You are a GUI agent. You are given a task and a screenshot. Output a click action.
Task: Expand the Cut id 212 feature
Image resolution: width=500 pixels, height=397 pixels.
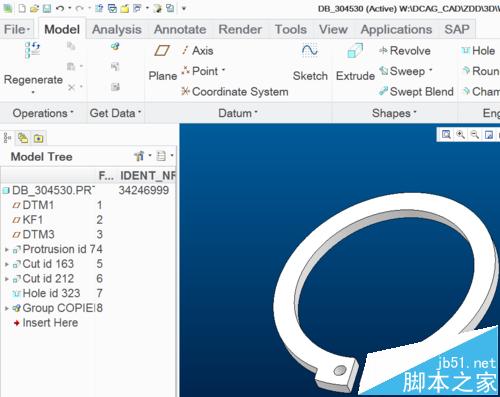click(6, 279)
